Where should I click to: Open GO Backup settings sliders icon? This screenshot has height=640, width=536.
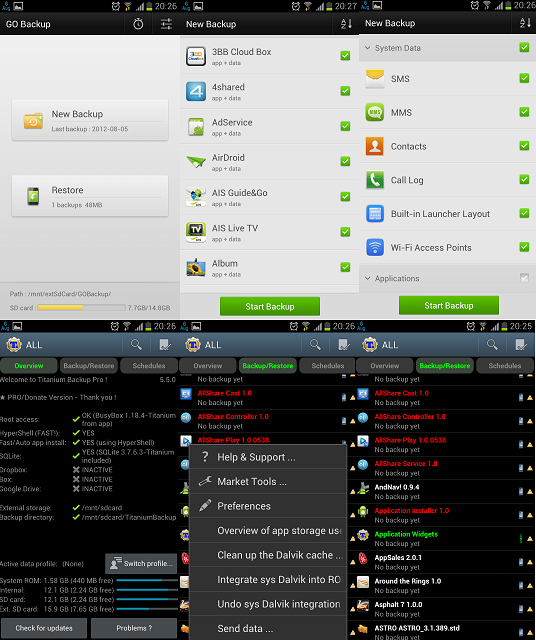[166, 24]
